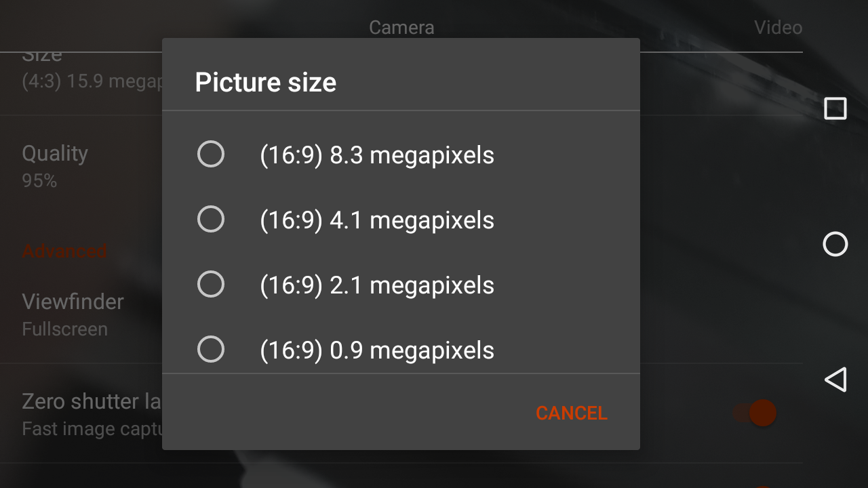The width and height of the screenshot is (868, 488).
Task: Open the Viewfinder Fullscreen setting
Action: click(x=73, y=314)
